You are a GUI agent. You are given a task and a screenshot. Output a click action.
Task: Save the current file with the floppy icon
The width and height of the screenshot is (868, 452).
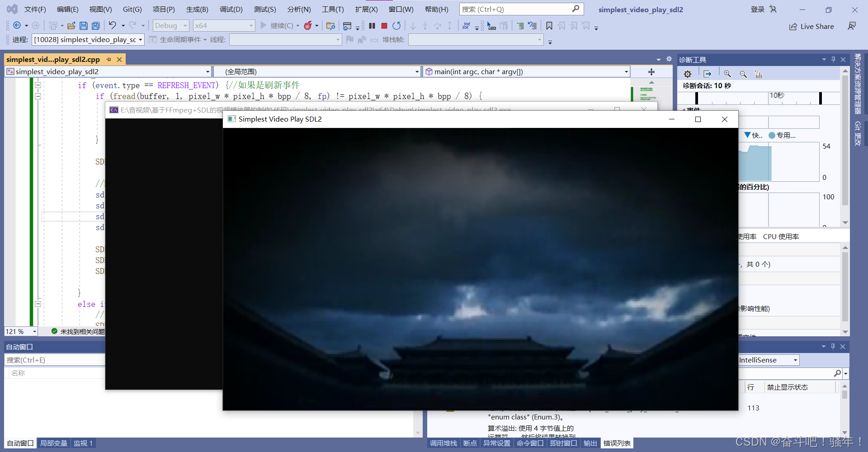pyautogui.click(x=84, y=26)
